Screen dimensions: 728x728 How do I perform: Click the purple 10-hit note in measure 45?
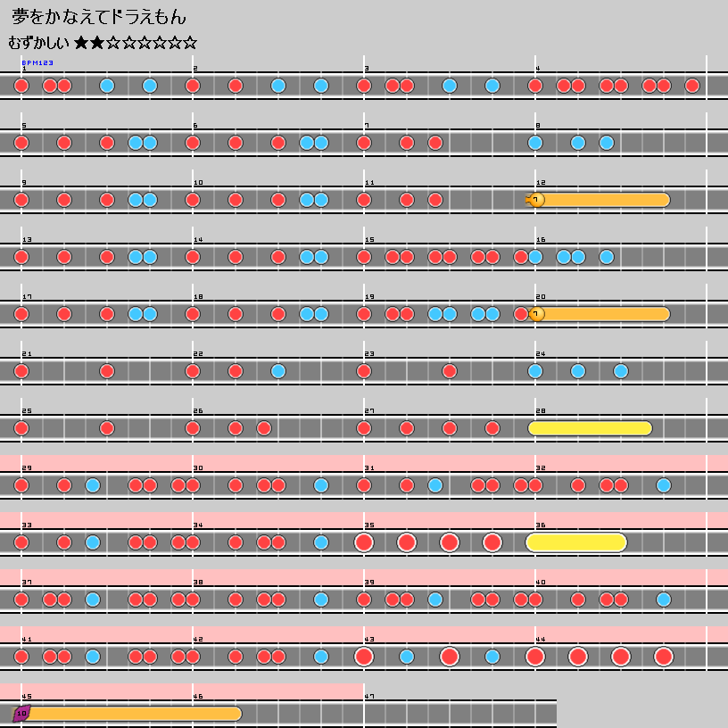(x=21, y=714)
